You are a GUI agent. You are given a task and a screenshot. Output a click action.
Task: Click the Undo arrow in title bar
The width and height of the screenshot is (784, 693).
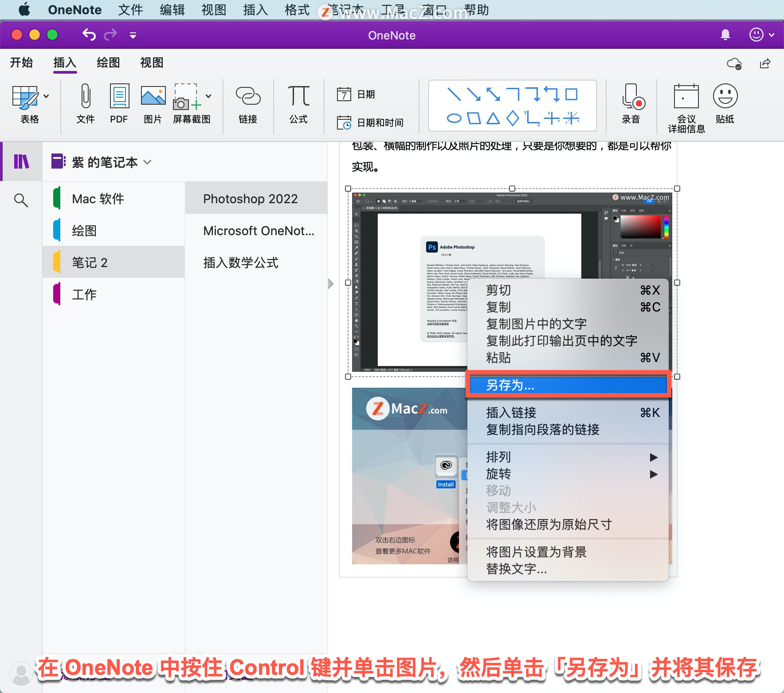tap(89, 34)
